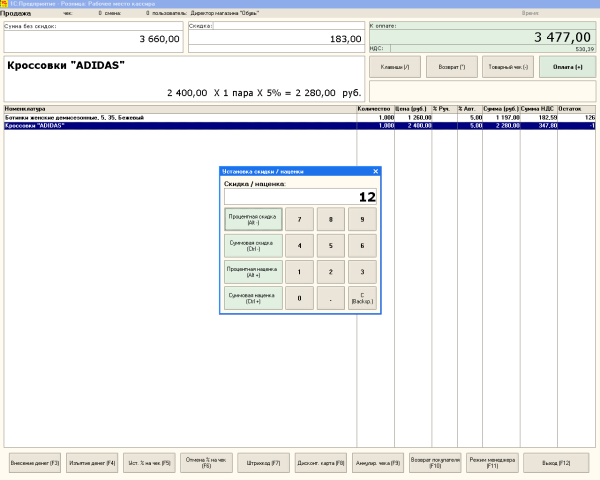600x480 pixels.
Task: Click Уст. % на чек (F5) button
Action: [149, 463]
